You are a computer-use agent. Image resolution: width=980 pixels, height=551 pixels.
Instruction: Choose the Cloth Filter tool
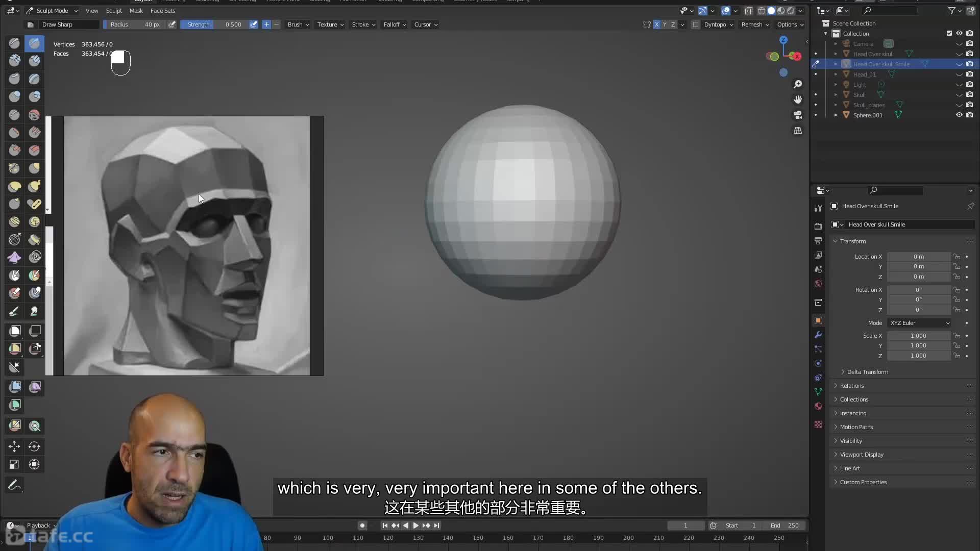pos(34,387)
